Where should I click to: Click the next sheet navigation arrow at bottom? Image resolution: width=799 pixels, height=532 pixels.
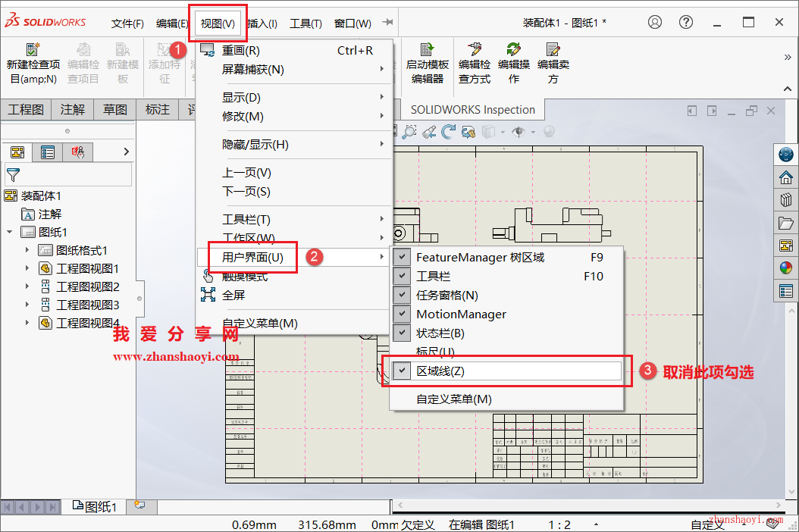click(x=38, y=506)
